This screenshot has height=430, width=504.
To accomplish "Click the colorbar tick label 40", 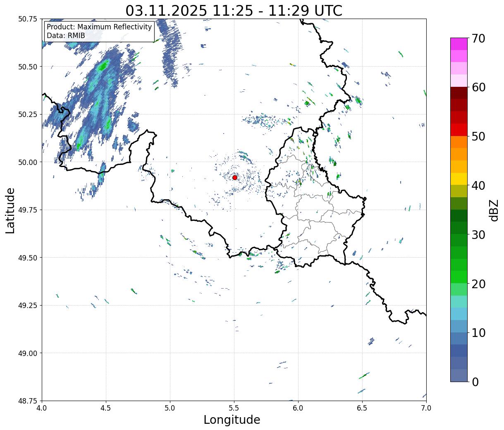I will point(478,185).
